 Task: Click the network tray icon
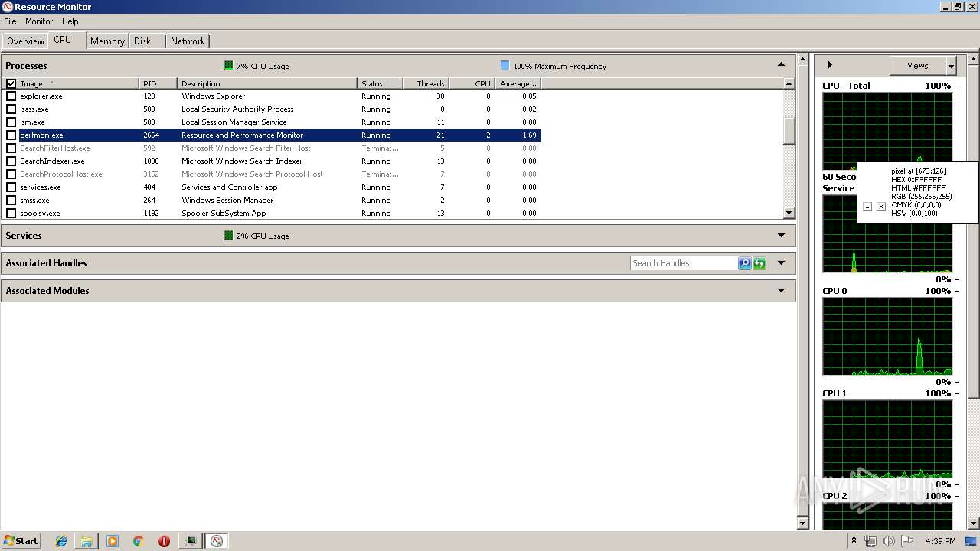[x=871, y=541]
